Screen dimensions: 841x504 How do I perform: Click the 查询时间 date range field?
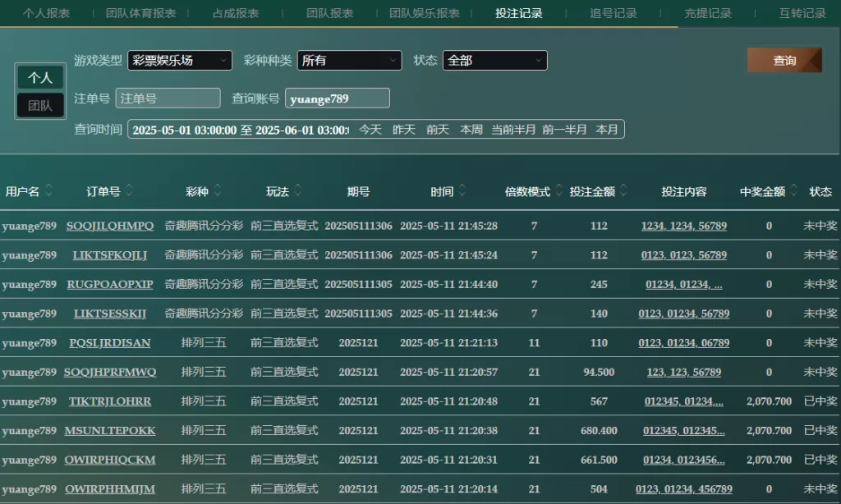[239, 130]
